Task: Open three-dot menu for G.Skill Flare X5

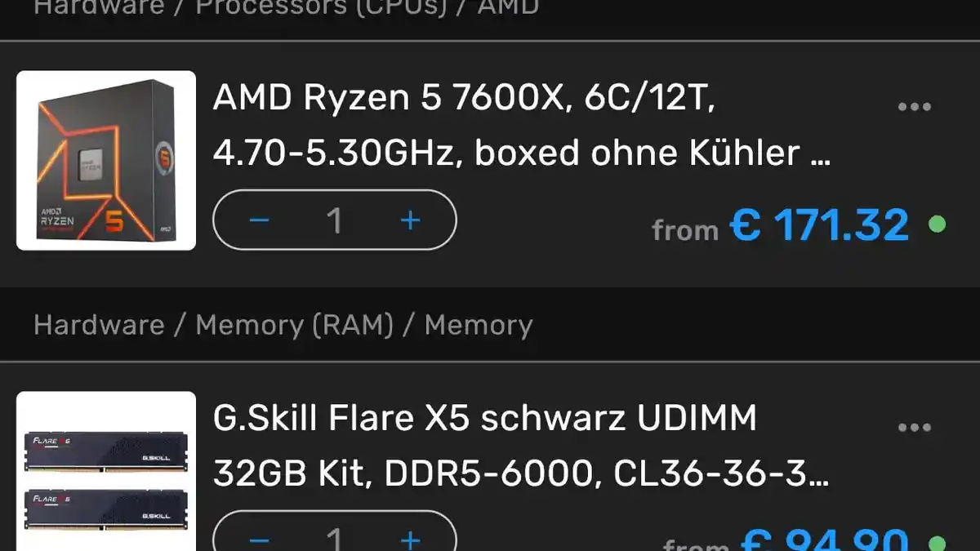Action: click(914, 428)
